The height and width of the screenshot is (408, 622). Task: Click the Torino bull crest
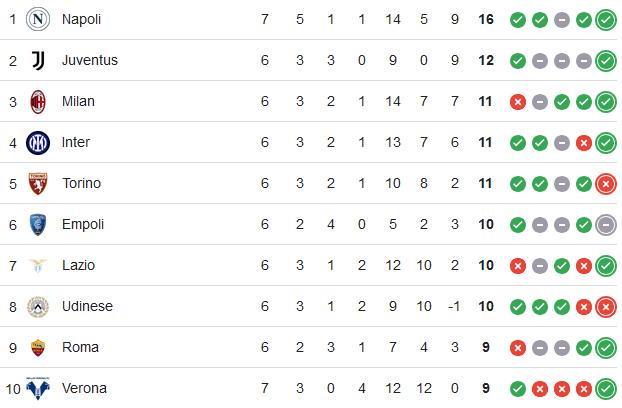point(38,184)
